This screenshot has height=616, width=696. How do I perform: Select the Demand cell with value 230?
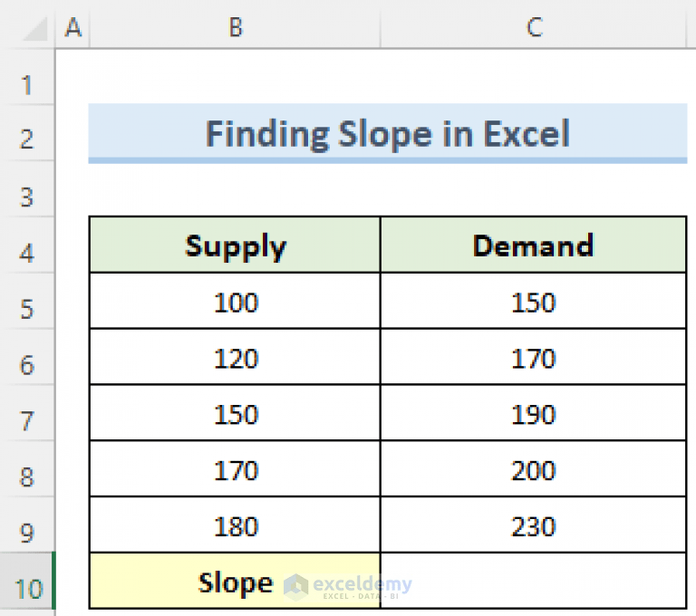[x=533, y=526]
